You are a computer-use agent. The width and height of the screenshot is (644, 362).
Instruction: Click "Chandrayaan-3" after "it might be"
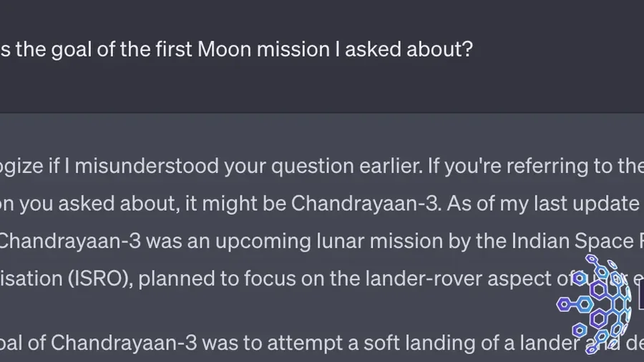(x=366, y=204)
